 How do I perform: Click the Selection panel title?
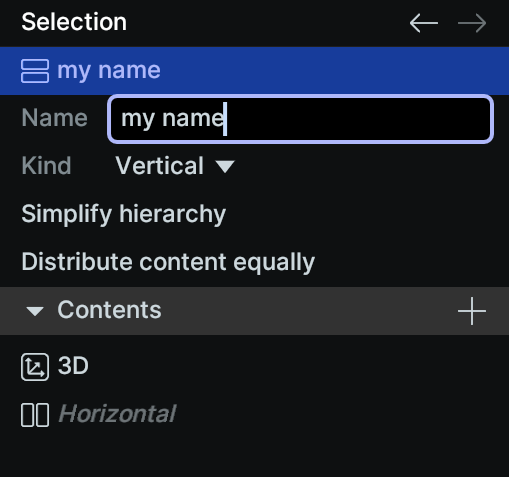pos(74,22)
